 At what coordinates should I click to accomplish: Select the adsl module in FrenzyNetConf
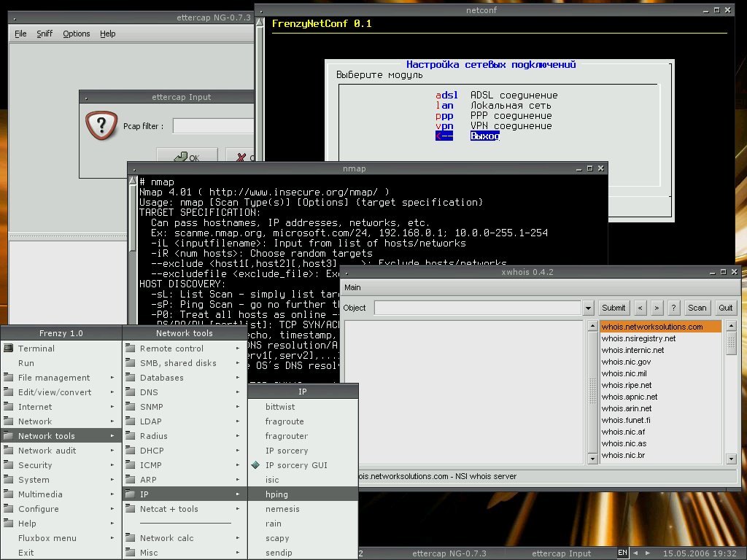click(x=496, y=96)
